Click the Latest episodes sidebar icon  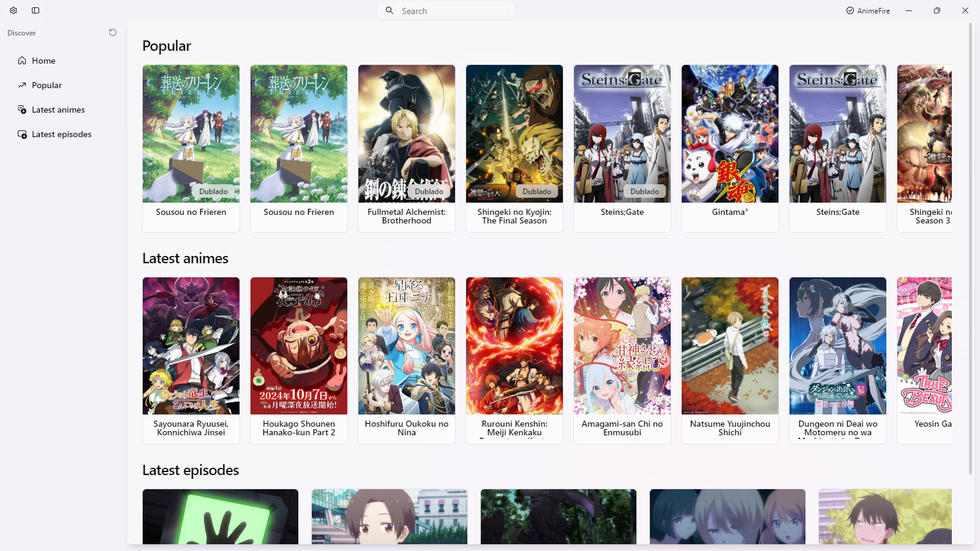click(x=22, y=134)
